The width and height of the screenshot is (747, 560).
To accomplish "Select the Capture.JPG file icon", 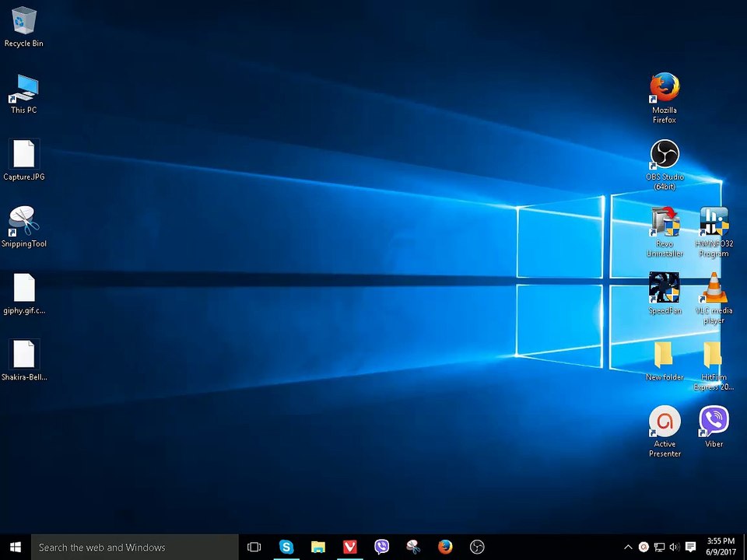I will 24,160.
